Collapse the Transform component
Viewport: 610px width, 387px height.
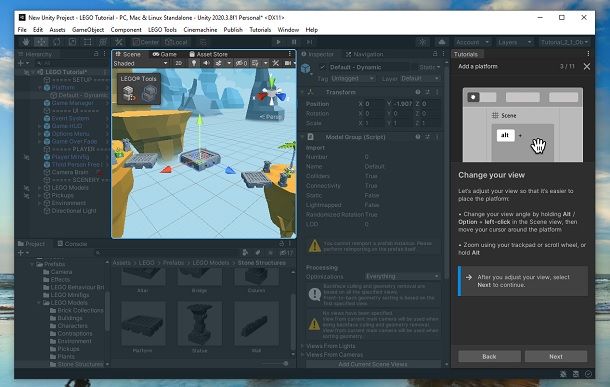click(303, 92)
